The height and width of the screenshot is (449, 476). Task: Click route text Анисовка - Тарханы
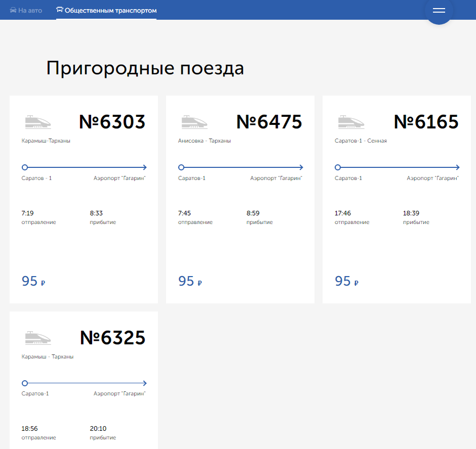click(204, 141)
